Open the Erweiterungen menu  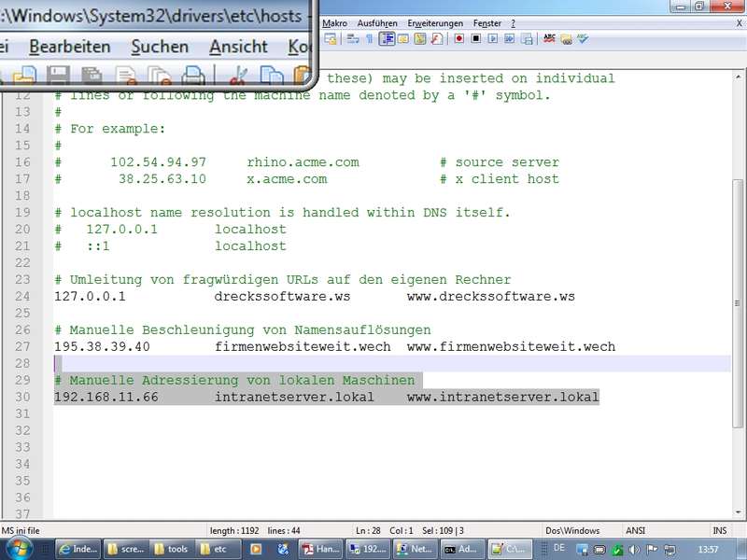tap(435, 23)
